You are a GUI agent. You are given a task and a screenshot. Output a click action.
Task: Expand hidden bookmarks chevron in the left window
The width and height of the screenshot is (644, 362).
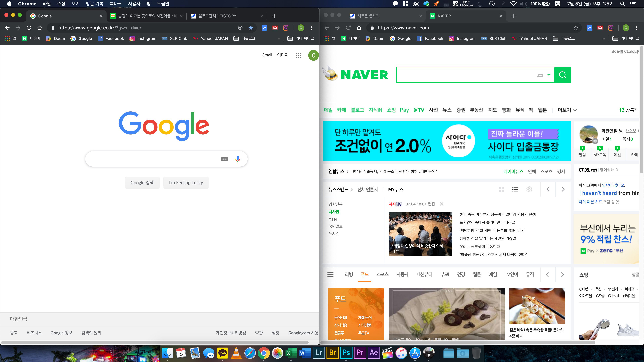[279, 39]
